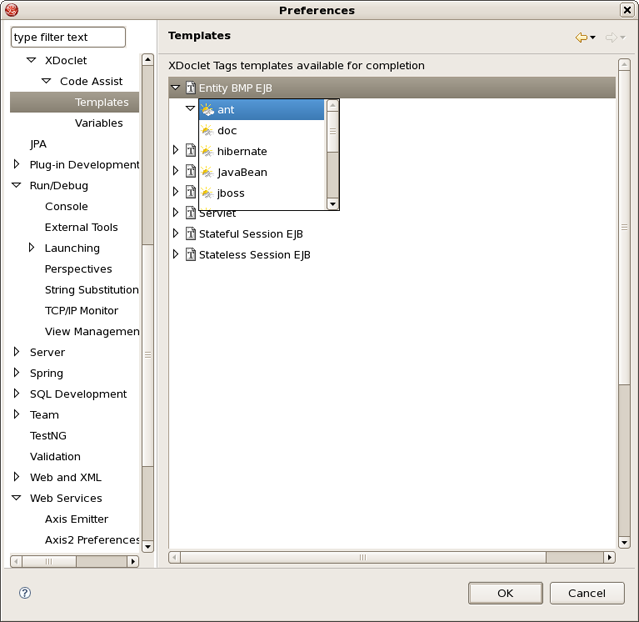The image size is (639, 622).
Task: Click the type filter text field
Action: [68, 37]
